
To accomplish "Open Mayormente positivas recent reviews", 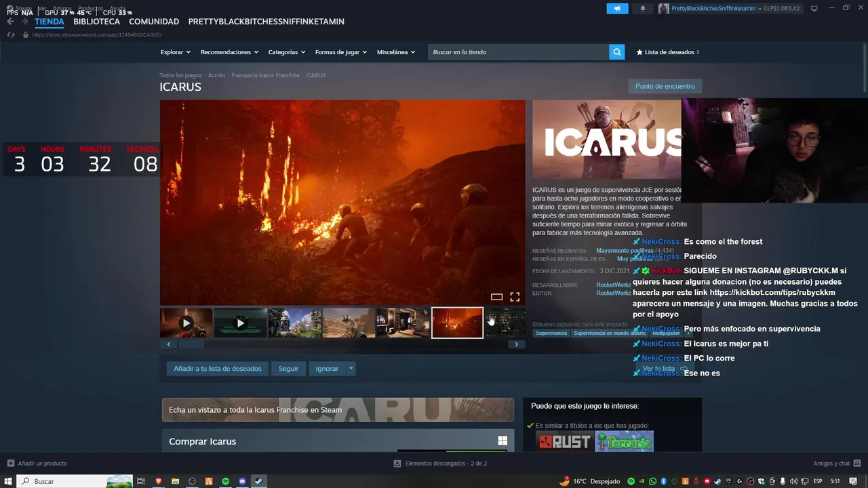I will click(625, 251).
